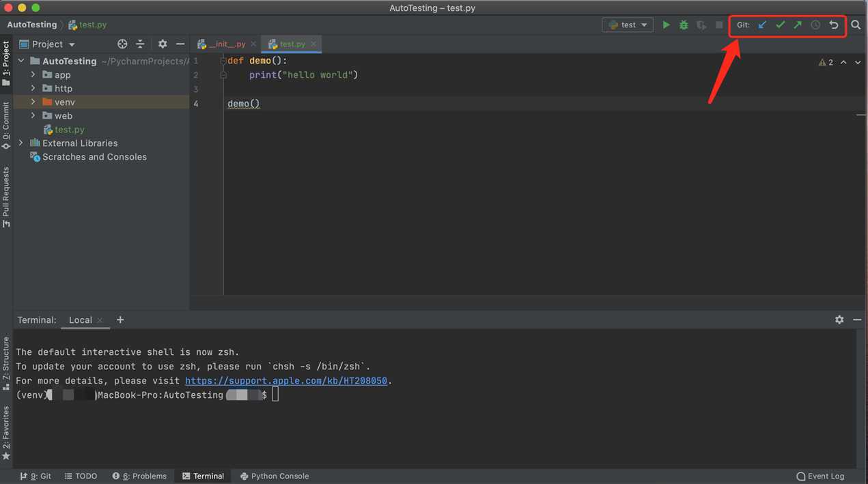Commit changes with Git green checkmark
868x484 pixels.
click(x=780, y=25)
